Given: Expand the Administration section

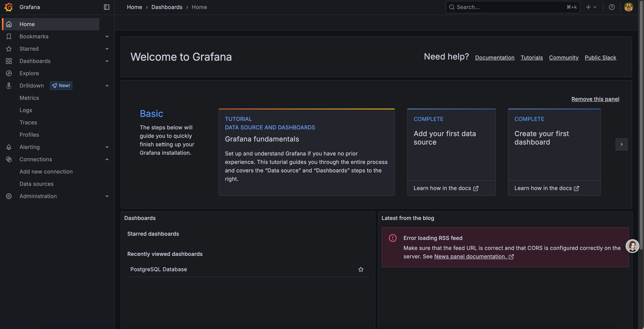Looking at the screenshot, I should [107, 196].
